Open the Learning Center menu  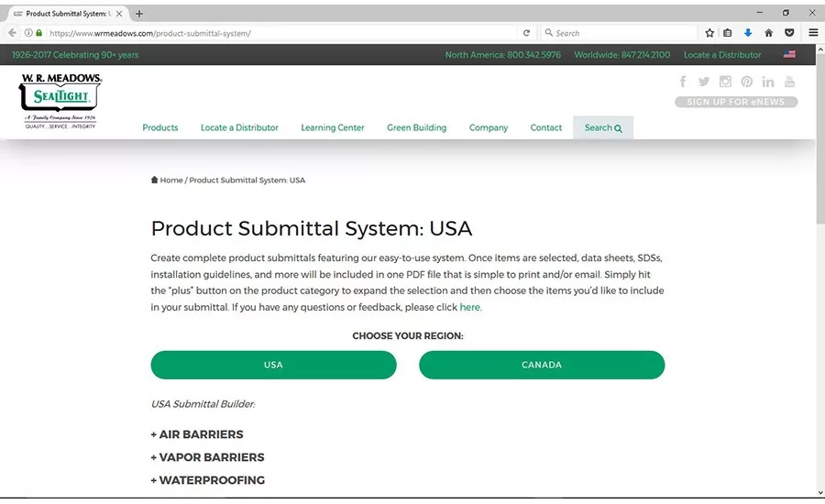[x=333, y=128]
